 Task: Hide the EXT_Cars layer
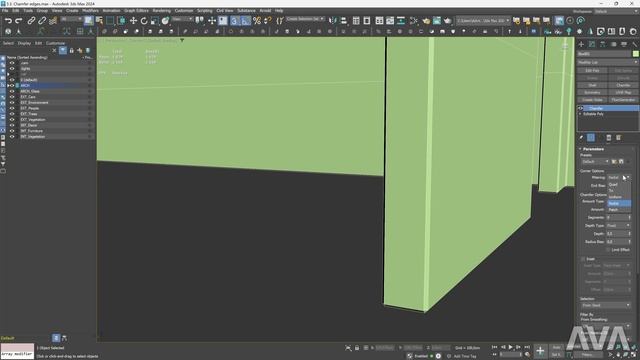(12, 97)
